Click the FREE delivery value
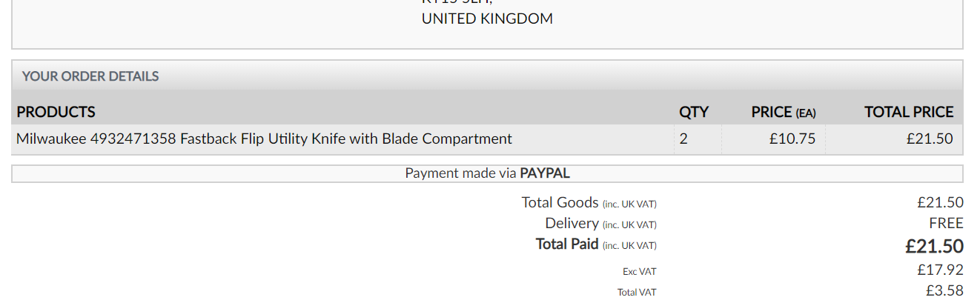This screenshot has width=980, height=303. [946, 223]
